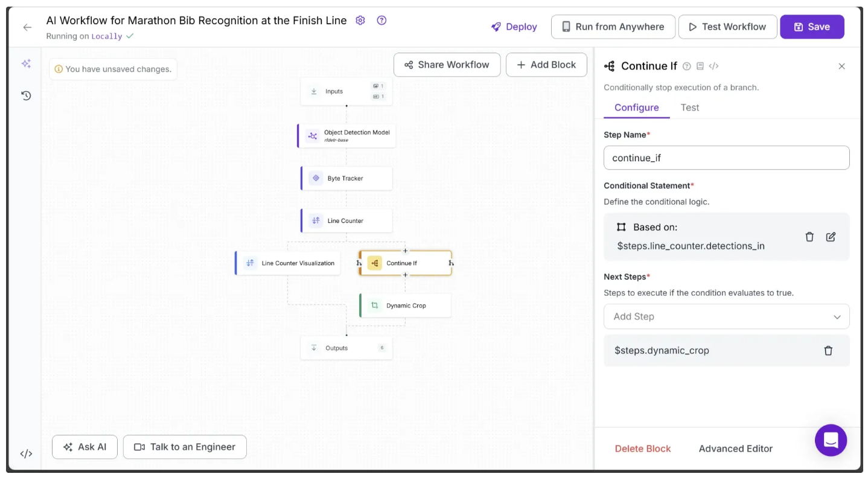Delete the Based on conditional statement

pos(809,237)
